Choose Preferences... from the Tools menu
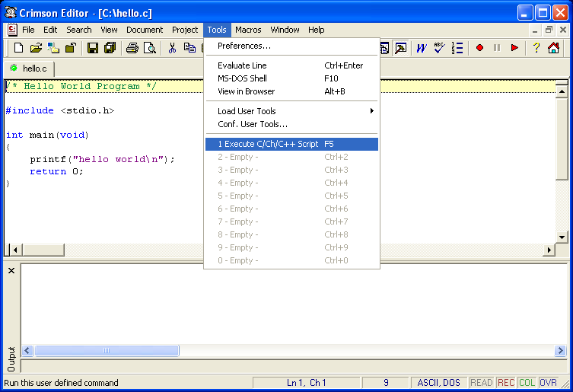Image resolution: width=573 pixels, height=392 pixels. coord(244,46)
